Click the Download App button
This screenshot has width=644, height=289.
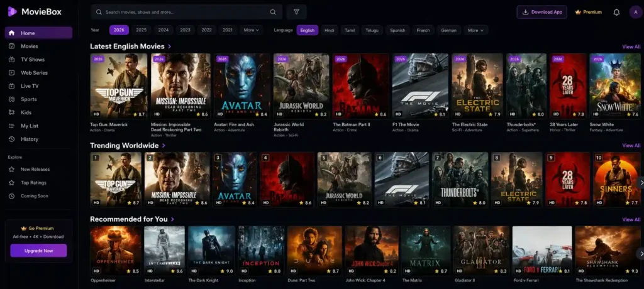click(541, 12)
